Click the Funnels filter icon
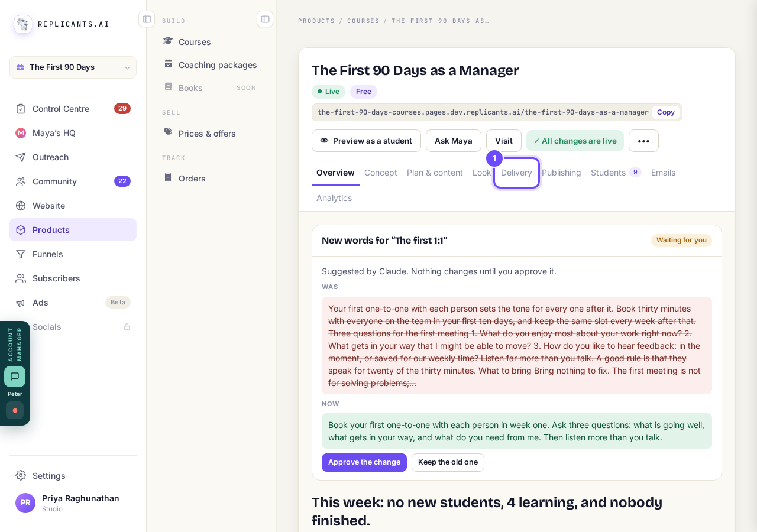This screenshot has width=757, height=532. (21, 254)
